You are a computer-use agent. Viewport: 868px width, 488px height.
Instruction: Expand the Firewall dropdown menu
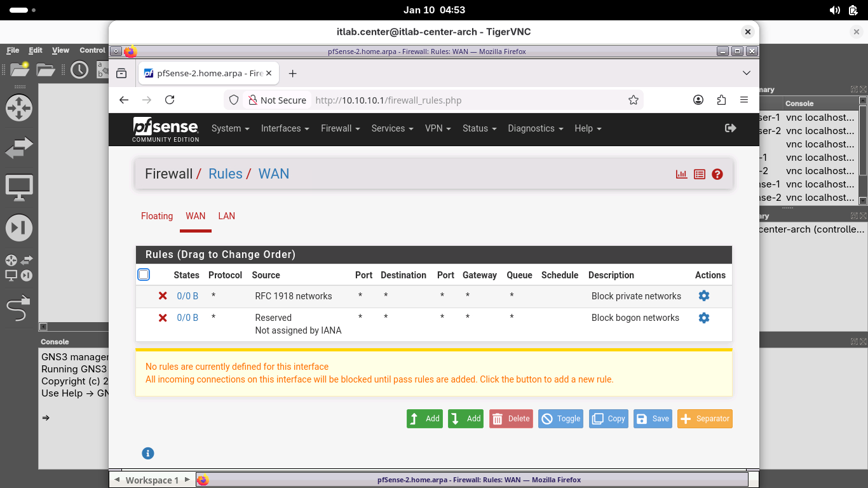click(x=340, y=128)
